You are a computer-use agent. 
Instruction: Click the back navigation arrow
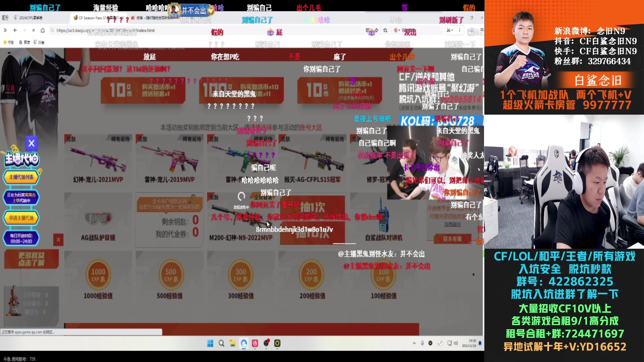click(x=15, y=30)
